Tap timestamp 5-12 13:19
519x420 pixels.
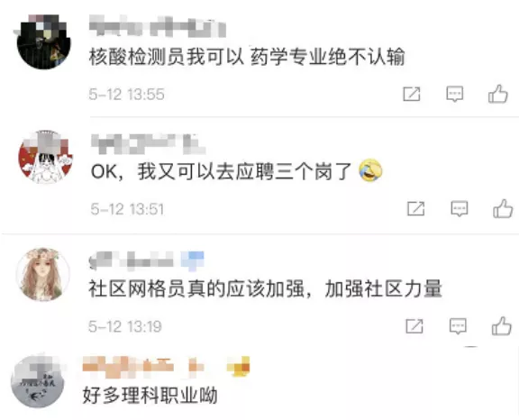[125, 326]
